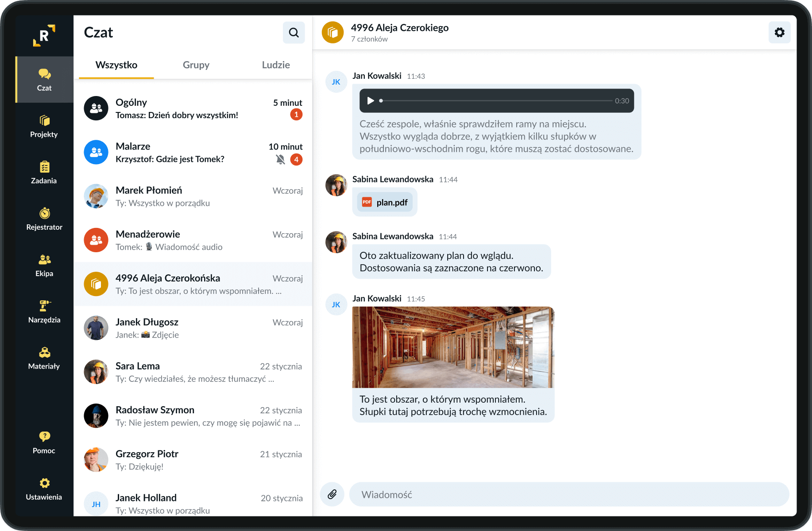The height and width of the screenshot is (531, 812).
Task: Open chat with Janek Długosz
Action: (193, 328)
